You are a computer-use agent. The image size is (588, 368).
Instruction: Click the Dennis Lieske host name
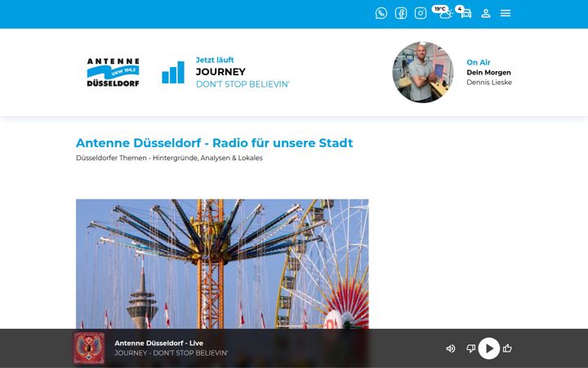pyautogui.click(x=489, y=83)
